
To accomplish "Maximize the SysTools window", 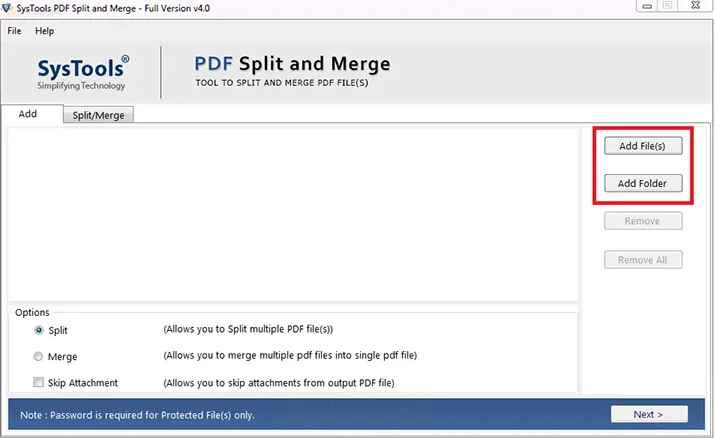I will click(x=668, y=5).
